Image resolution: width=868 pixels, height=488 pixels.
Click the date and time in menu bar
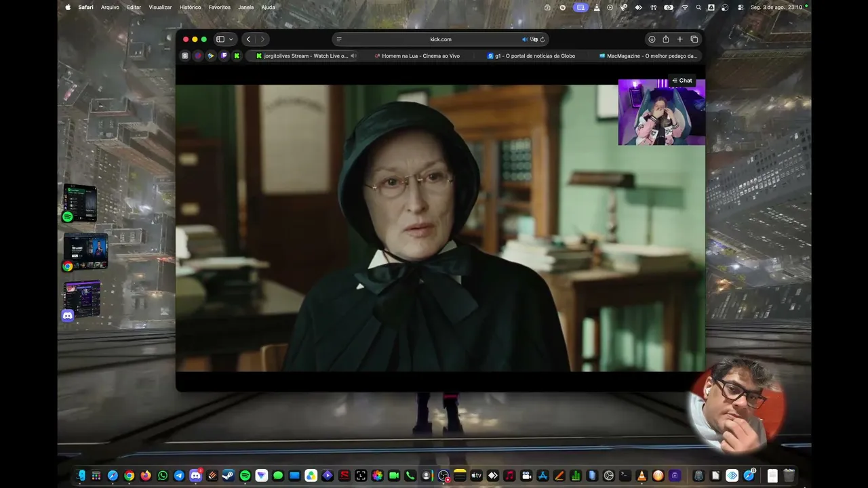tap(776, 7)
